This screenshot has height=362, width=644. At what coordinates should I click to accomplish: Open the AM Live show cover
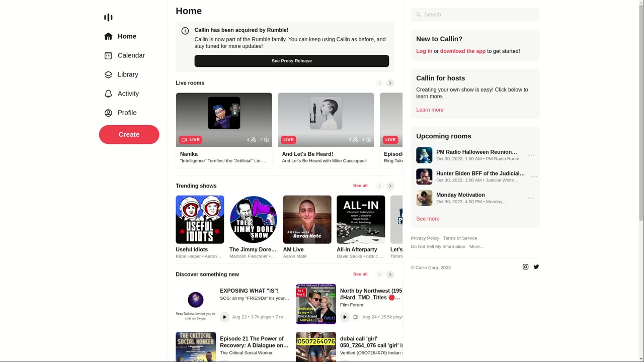click(x=307, y=220)
